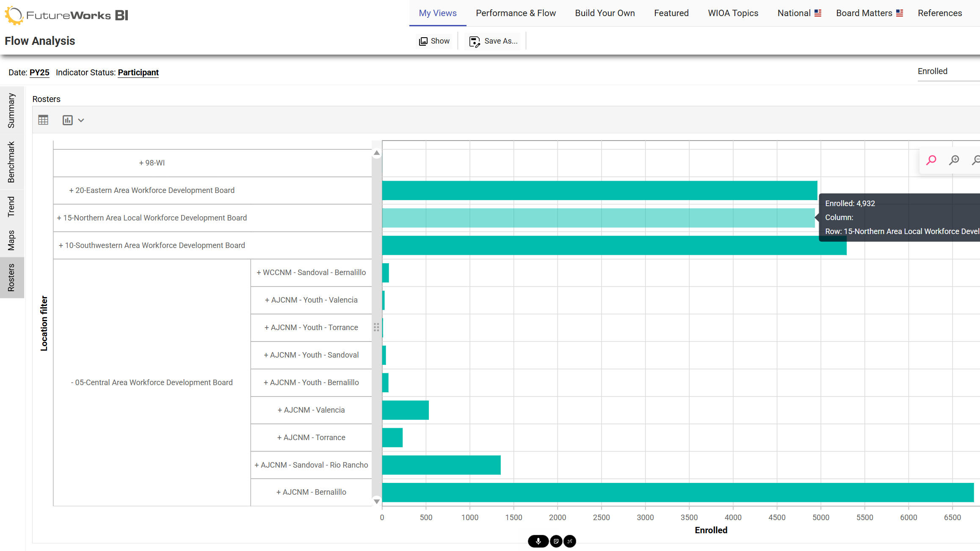Click the magic wand sparkle button
This screenshot has width=980, height=551.
coord(570,541)
